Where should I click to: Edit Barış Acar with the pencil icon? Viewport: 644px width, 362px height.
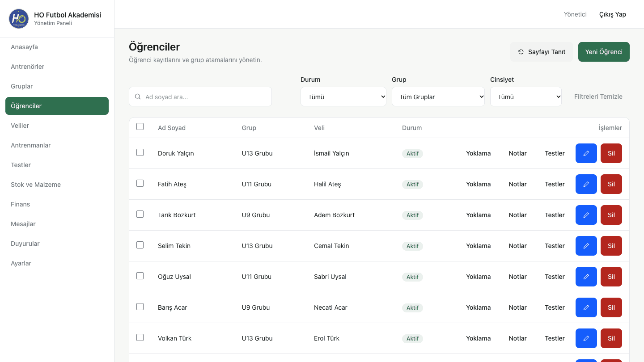click(x=586, y=307)
